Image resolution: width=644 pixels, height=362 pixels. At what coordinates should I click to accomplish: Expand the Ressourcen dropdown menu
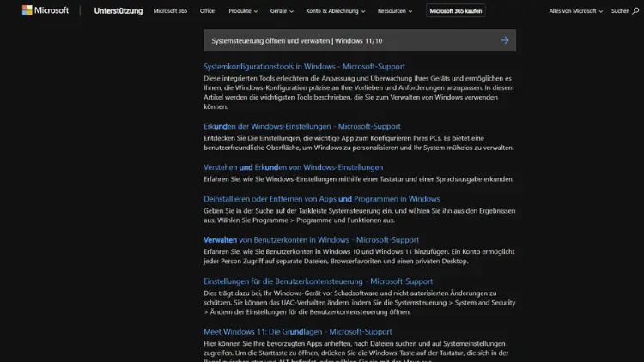[x=395, y=11]
